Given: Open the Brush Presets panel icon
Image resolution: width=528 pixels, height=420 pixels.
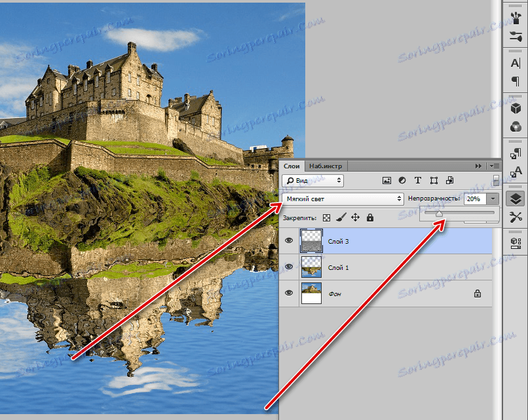Looking at the screenshot, I should coord(515,18).
